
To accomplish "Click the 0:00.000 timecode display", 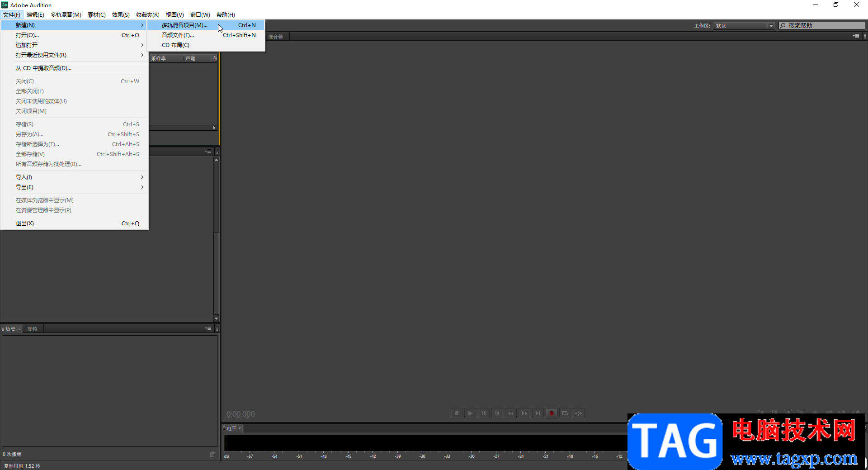I will pos(241,414).
